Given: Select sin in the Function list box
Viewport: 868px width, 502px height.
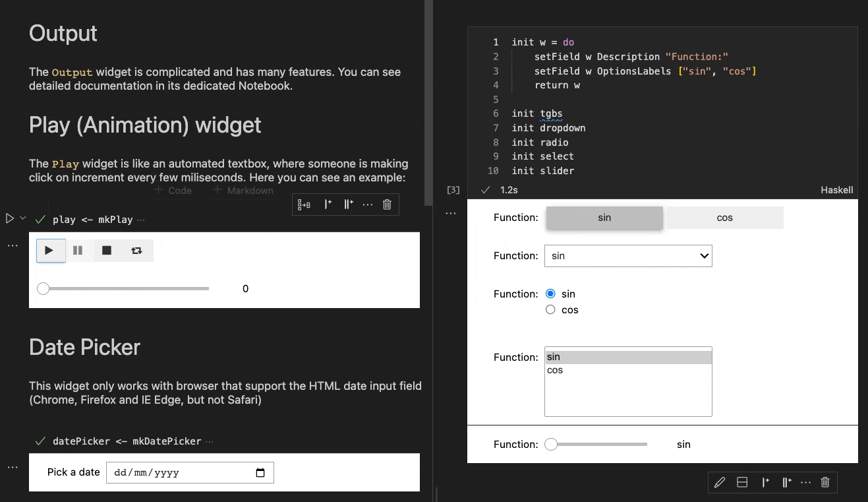Looking at the screenshot, I should tap(628, 357).
